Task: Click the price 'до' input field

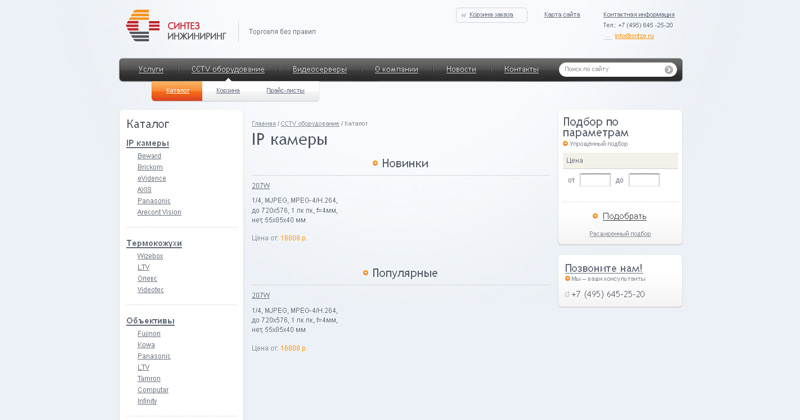Action: 644,180
